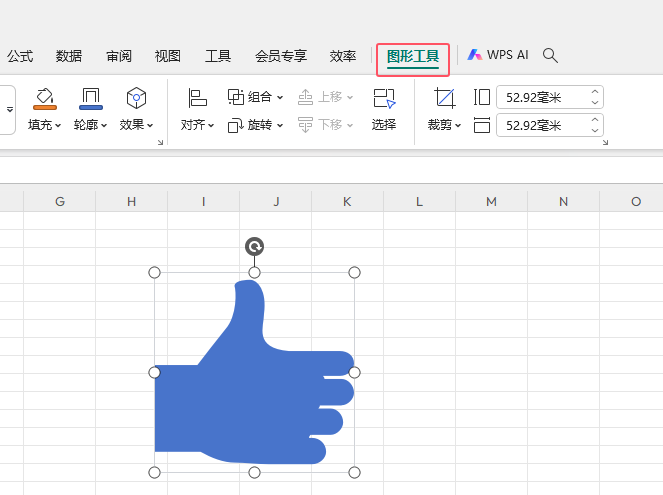The height and width of the screenshot is (495, 663).
Task: Increase the height value with up arrow
Action: point(595,92)
